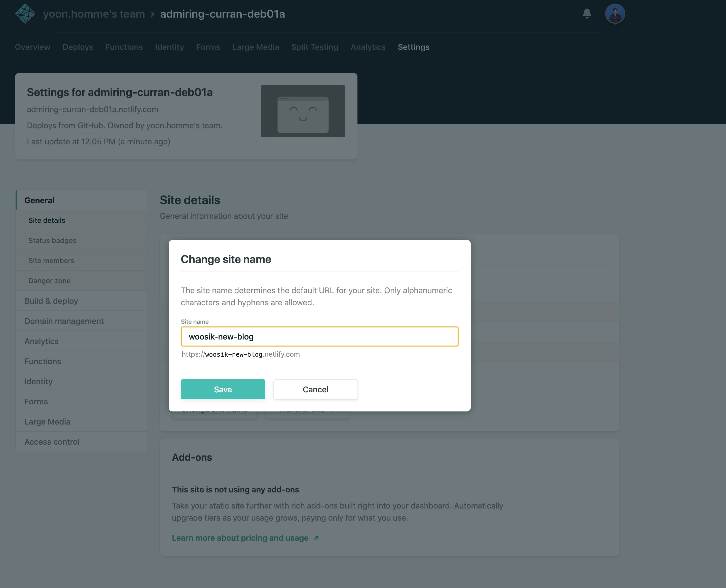Focus the Site name input field
Viewport: 726px width, 588px height.
[319, 337]
